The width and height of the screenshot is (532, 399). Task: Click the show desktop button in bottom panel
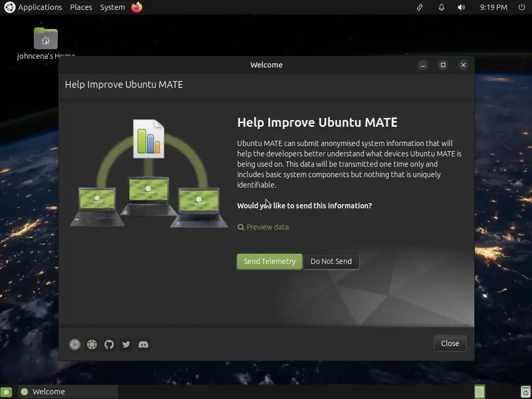click(6, 392)
